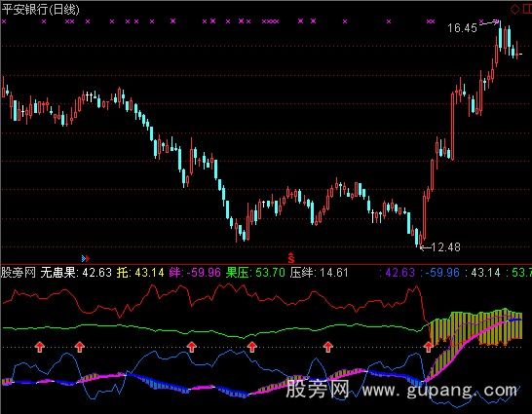Click the blue : -59.96 value on the right
Image resolution: width=532 pixels, height=414 pixels.
(439, 273)
